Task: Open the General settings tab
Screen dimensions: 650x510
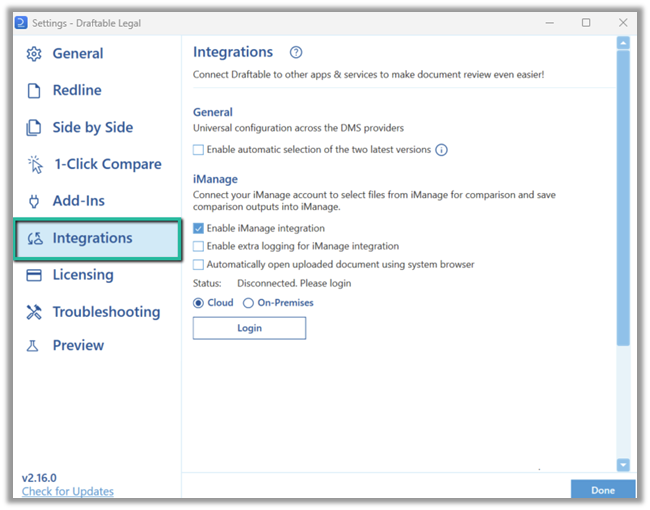Action: coord(78,53)
